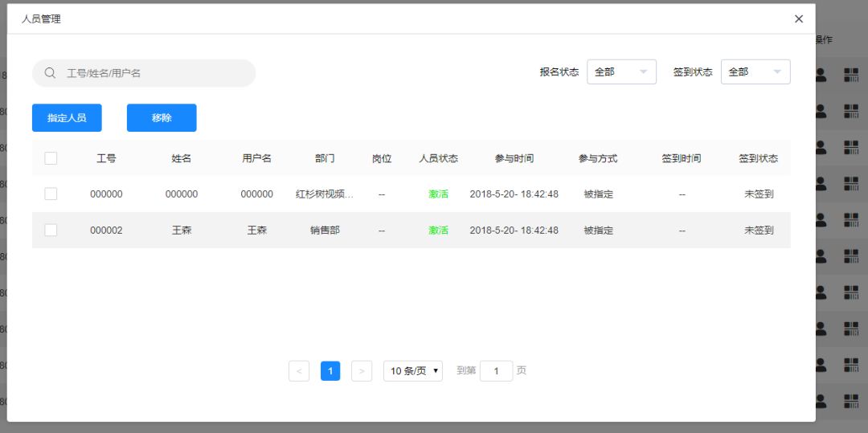Click the 人员状态 column header
The width and height of the screenshot is (868, 433).
(439, 158)
